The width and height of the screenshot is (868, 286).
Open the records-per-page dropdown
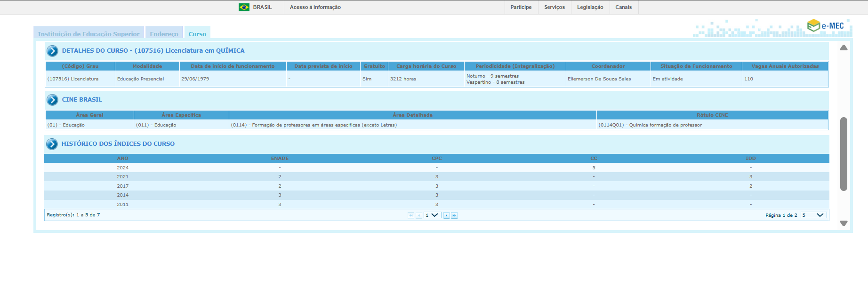point(813,215)
